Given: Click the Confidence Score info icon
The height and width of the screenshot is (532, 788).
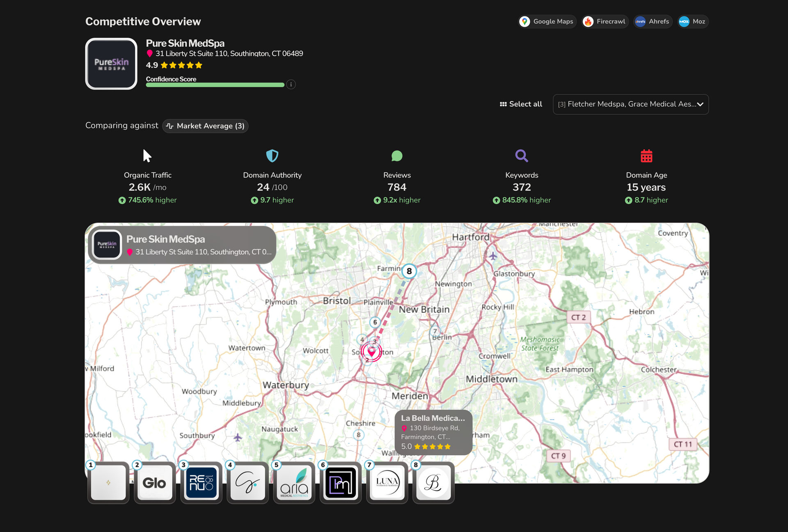Looking at the screenshot, I should click(291, 85).
